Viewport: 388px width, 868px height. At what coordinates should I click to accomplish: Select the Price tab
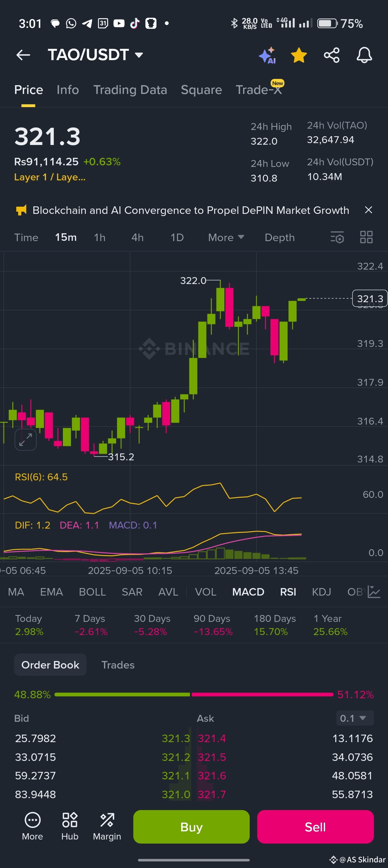point(28,90)
